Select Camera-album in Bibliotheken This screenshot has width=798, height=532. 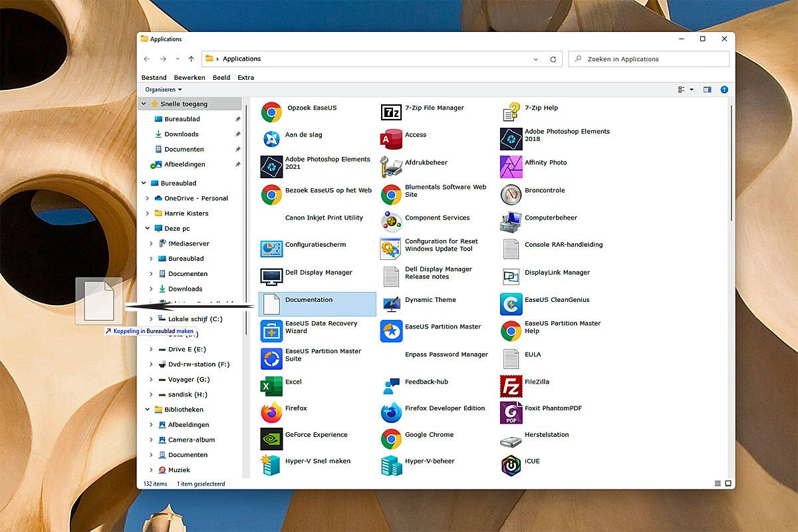coord(191,440)
